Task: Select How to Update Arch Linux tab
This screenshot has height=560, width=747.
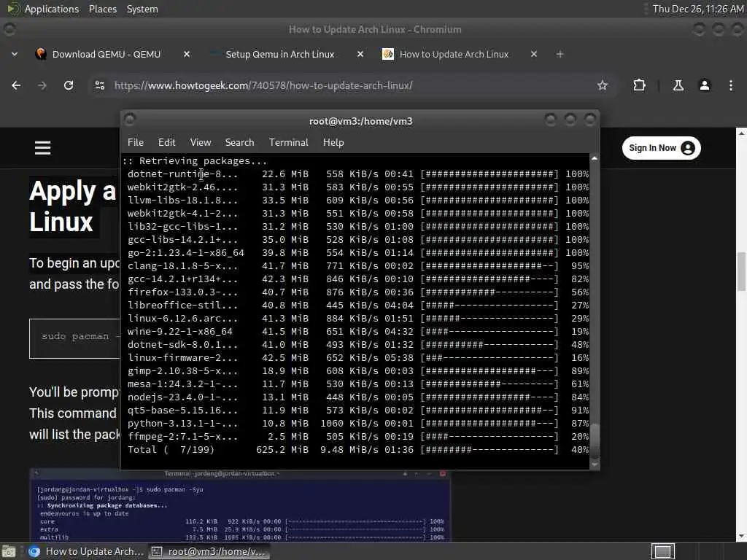Action: click(454, 54)
